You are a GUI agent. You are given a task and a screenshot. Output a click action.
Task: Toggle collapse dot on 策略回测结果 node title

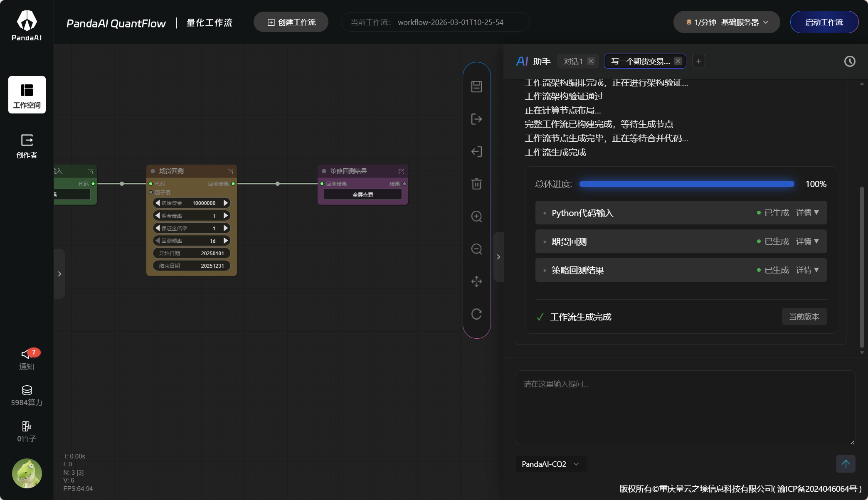coord(324,171)
